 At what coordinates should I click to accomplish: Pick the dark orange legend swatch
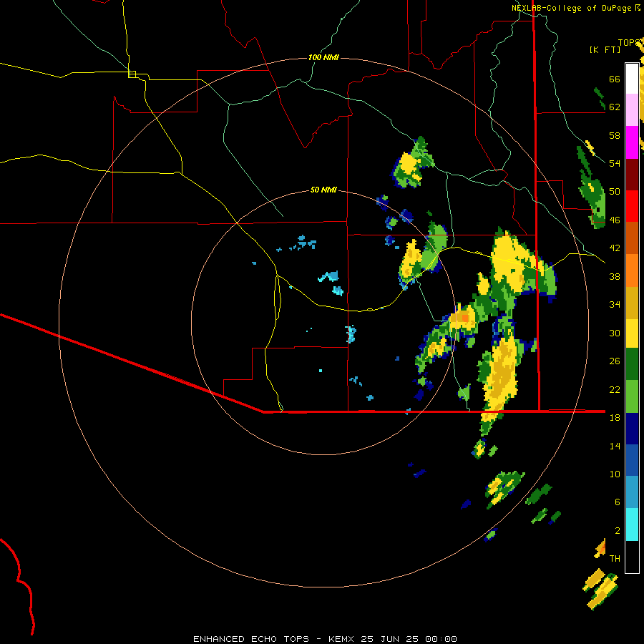[x=632, y=238]
